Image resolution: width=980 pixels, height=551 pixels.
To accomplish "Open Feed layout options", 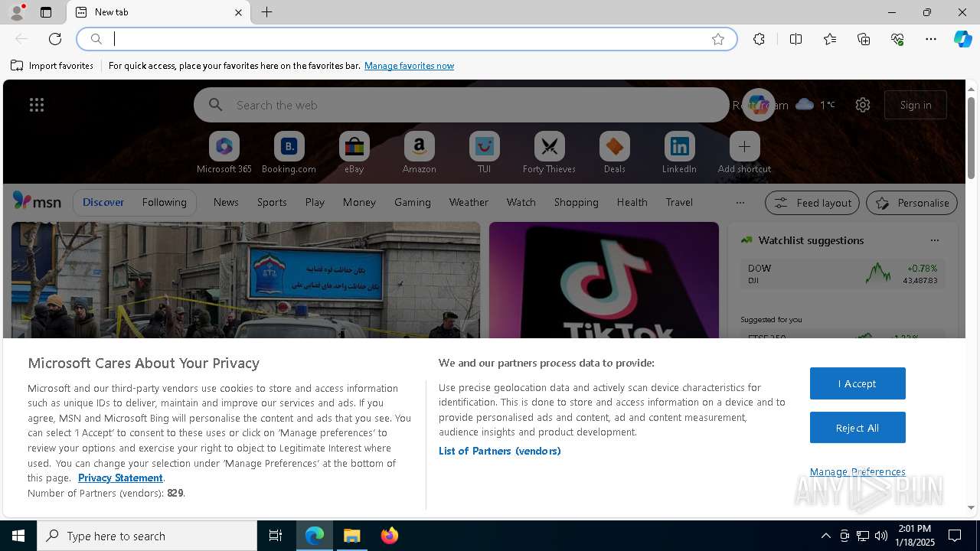I will pyautogui.click(x=812, y=203).
